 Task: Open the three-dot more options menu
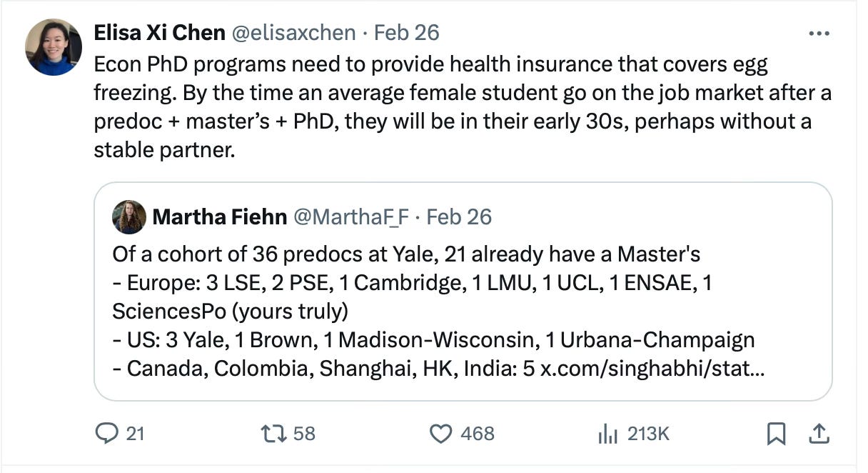(819, 33)
